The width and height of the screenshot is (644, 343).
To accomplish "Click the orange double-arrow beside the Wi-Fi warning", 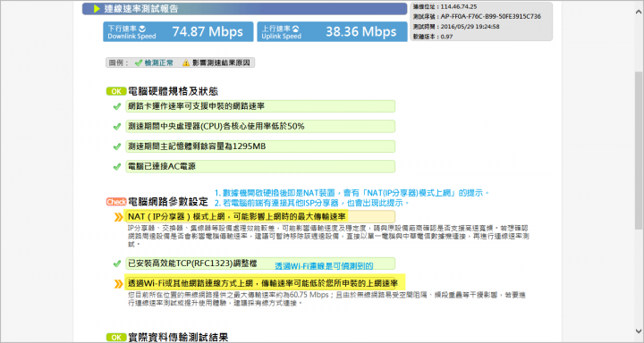I will pos(118,283).
